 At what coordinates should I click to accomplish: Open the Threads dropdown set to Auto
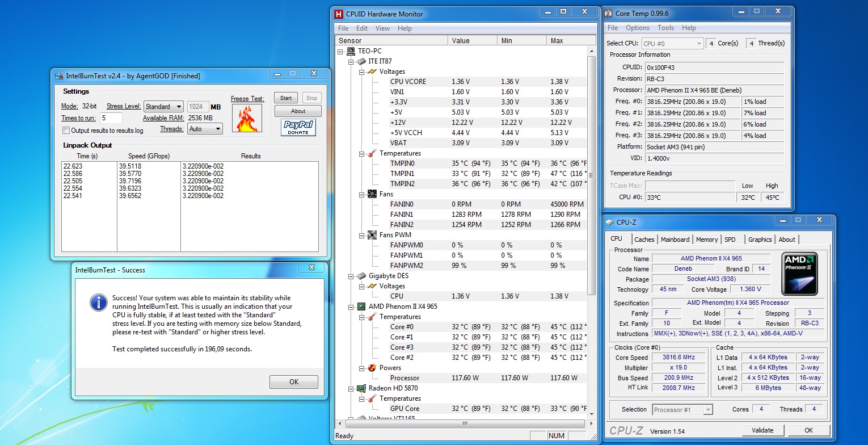pyautogui.click(x=205, y=129)
